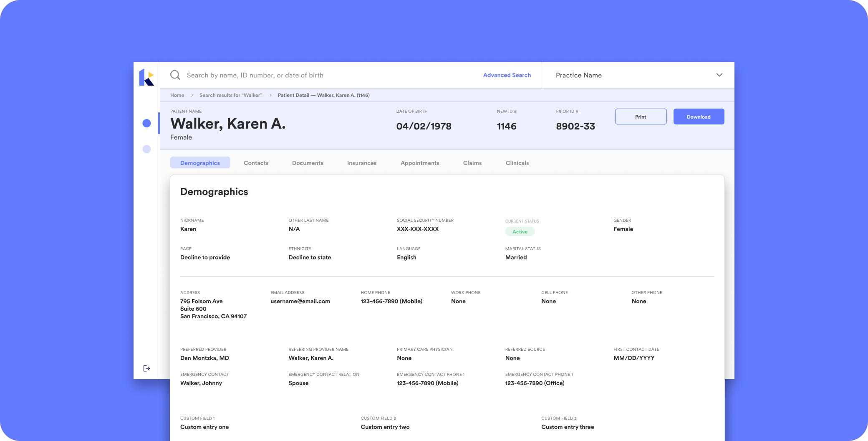The image size is (868, 441).
Task: Open the Practice Name dropdown field
Action: 638,75
